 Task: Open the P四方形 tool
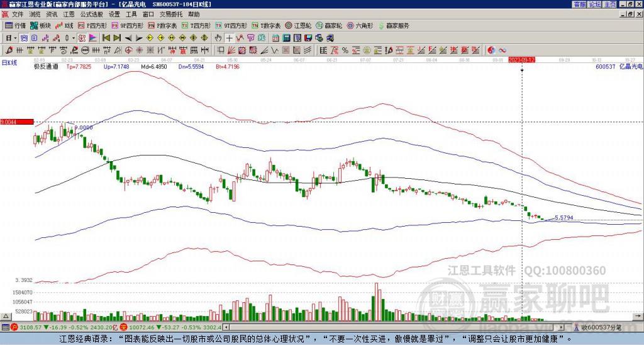point(92,25)
